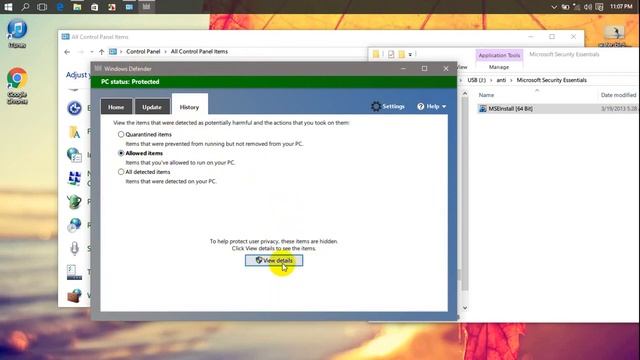Launch Microsoft Edge from the taskbar
Screen dimensions: 640x360
click(x=60, y=7)
